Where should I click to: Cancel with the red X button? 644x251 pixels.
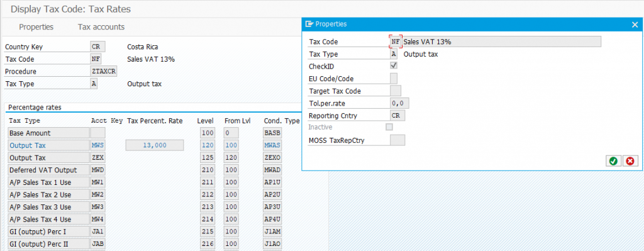pos(630,162)
